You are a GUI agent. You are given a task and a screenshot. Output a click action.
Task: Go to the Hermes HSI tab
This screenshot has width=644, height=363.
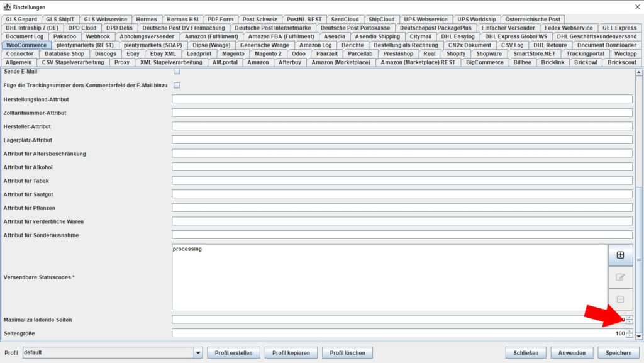[183, 20]
